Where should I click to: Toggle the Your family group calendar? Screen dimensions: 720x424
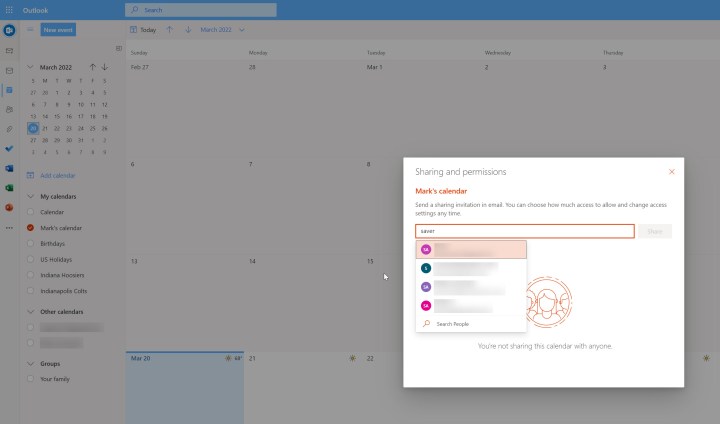coord(30,379)
